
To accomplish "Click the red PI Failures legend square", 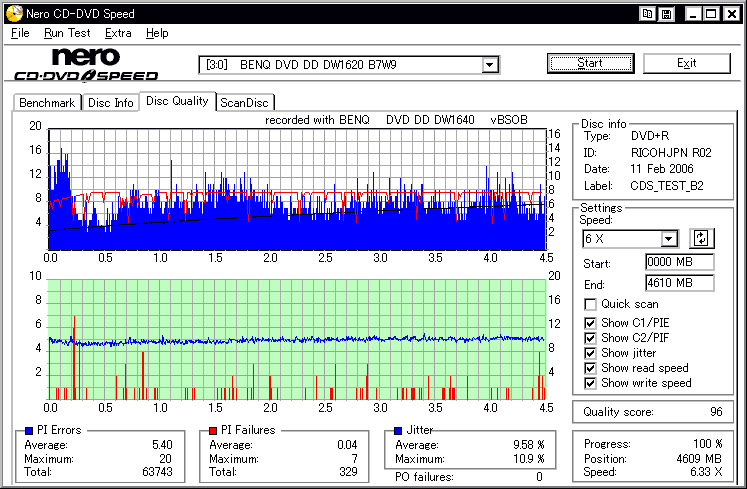I will 212,430.
